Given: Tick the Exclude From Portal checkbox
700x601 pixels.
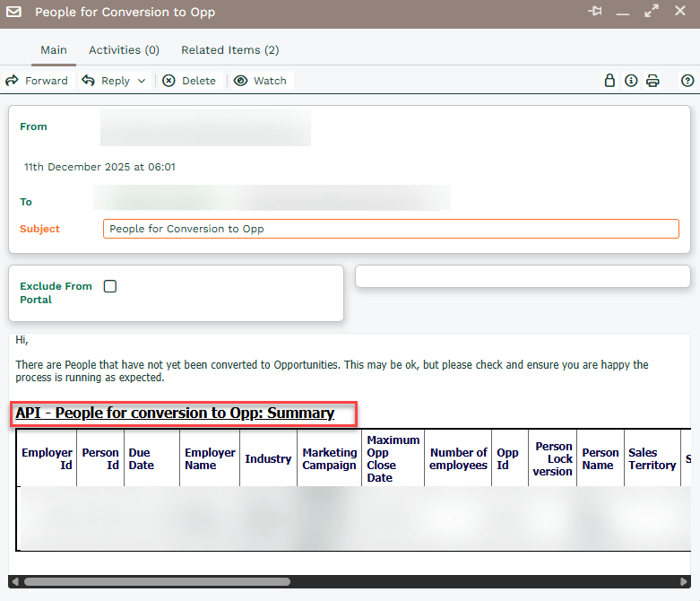Looking at the screenshot, I should pyautogui.click(x=110, y=286).
